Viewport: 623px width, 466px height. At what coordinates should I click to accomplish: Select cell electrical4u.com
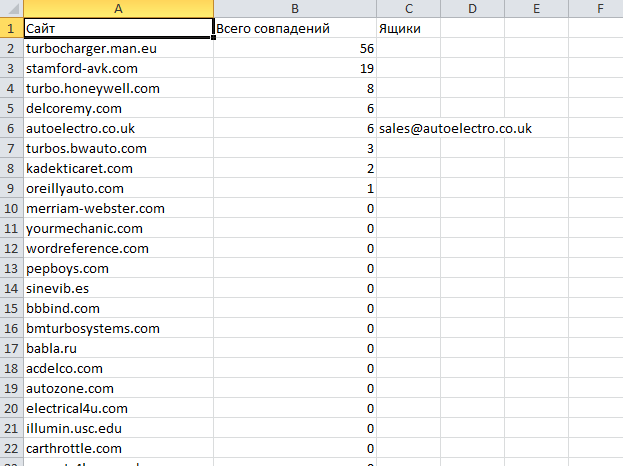click(x=118, y=408)
